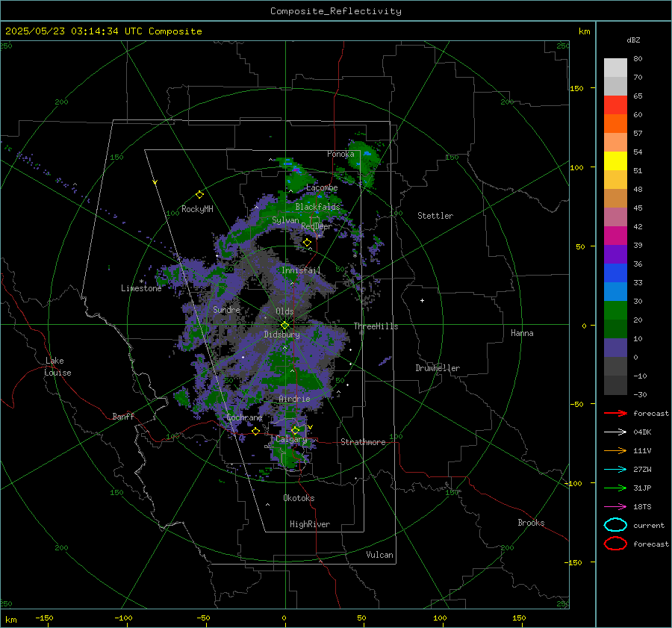
Task: Click the RockyMH label
Action: point(197,209)
